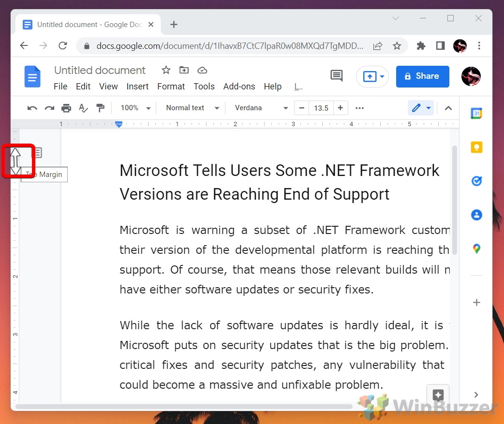Open the Verdana font dropdown
The image size is (504, 424).
(261, 108)
